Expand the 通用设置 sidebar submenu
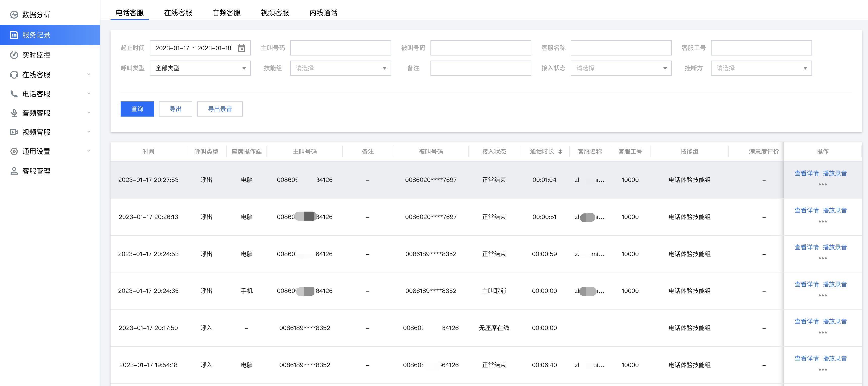Image resolution: width=868 pixels, height=386 pixels. click(89, 151)
